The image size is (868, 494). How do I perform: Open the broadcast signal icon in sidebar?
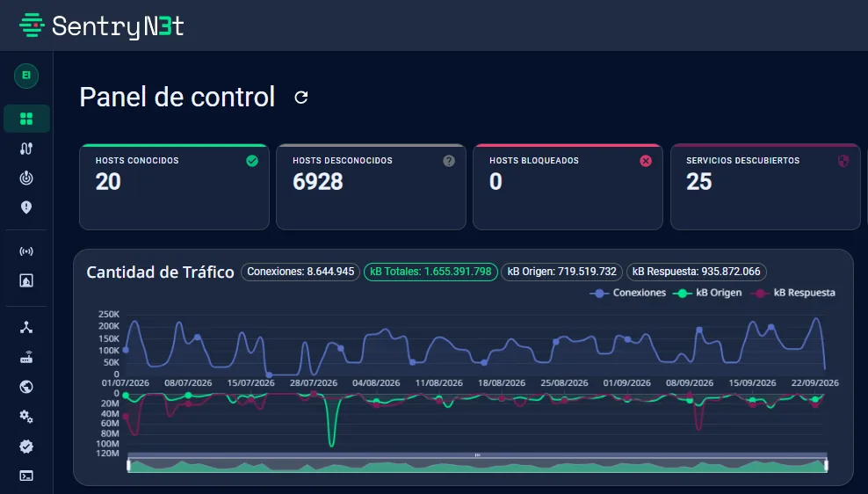(26, 251)
